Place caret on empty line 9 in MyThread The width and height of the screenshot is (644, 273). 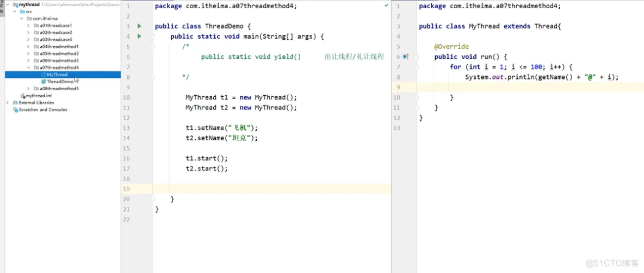tap(530, 88)
